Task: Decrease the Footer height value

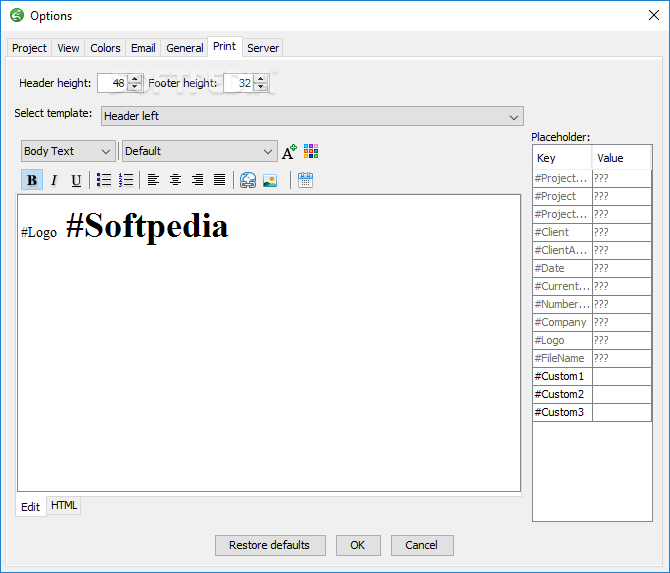Action: (261, 87)
